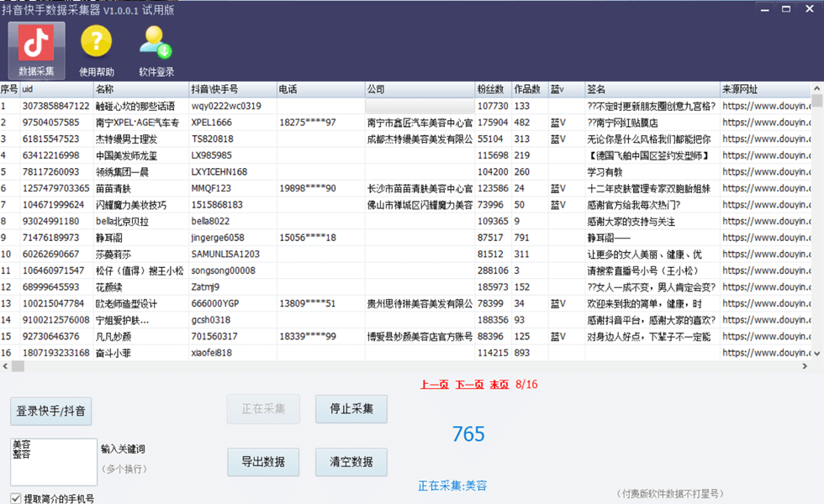This screenshot has height=504, width=824.
Task: Close the collector window
Action: (809, 9)
